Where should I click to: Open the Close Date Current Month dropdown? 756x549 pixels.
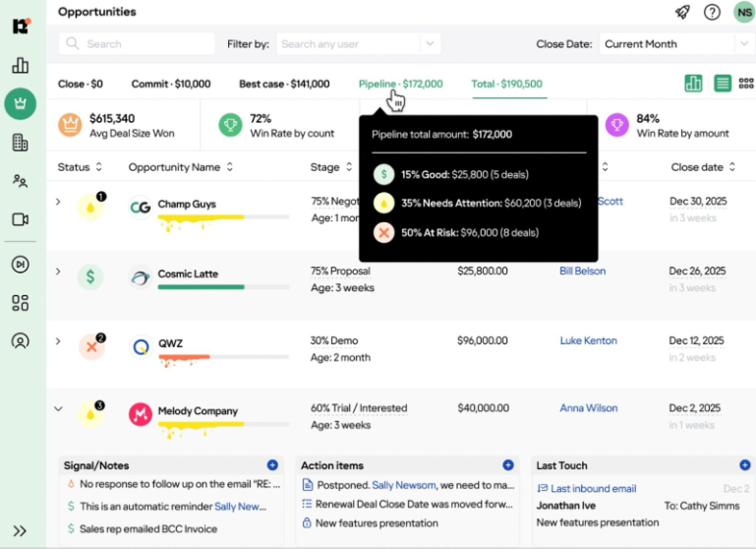coord(677,44)
